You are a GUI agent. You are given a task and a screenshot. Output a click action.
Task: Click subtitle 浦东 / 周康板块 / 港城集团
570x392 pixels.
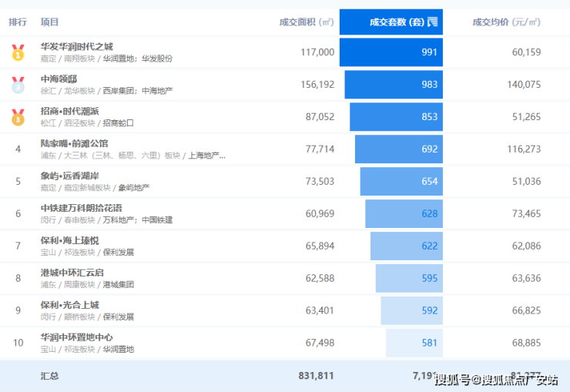[x=87, y=285]
